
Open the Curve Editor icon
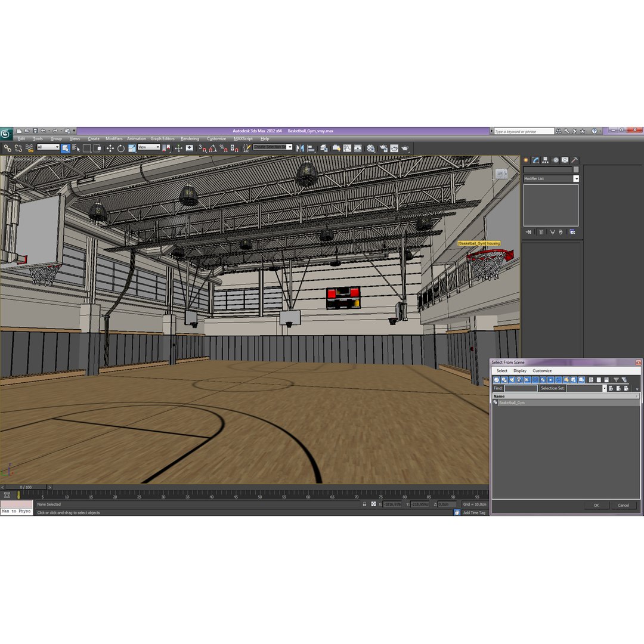point(348,148)
